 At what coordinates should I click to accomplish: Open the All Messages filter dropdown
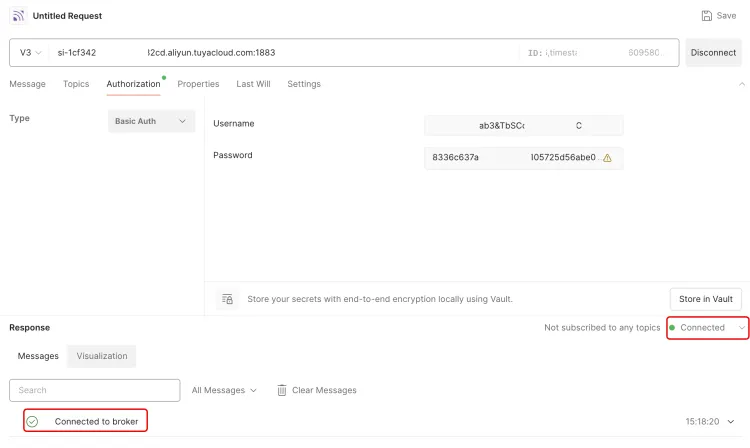click(224, 390)
